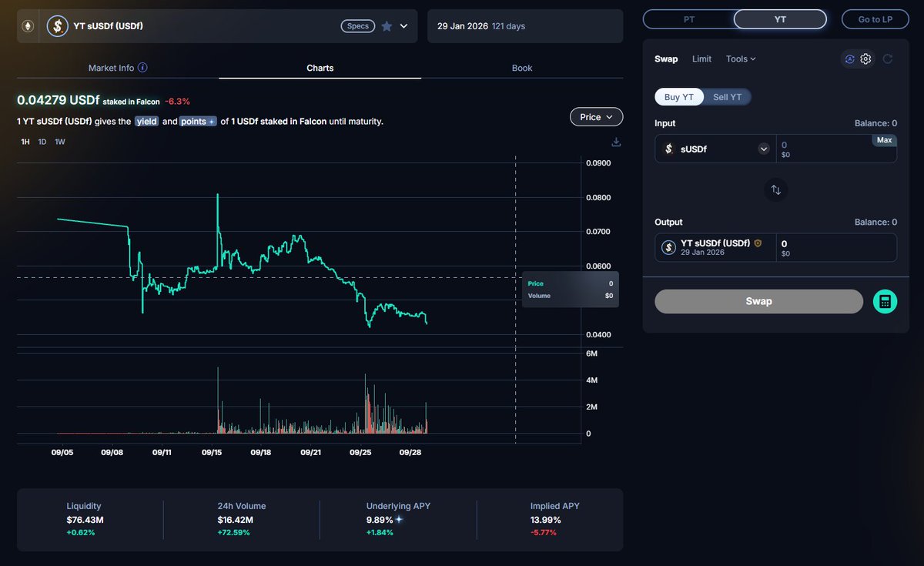Image resolution: width=924 pixels, height=566 pixels.
Task: Select the PT token toggle
Action: pos(688,19)
